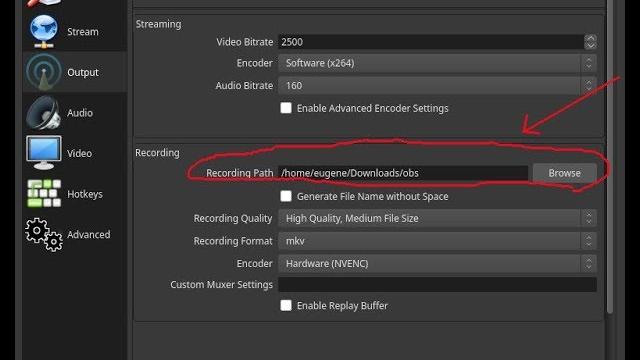This screenshot has height=360, width=640.
Task: Open the Stream settings globe icon
Action: point(44,31)
